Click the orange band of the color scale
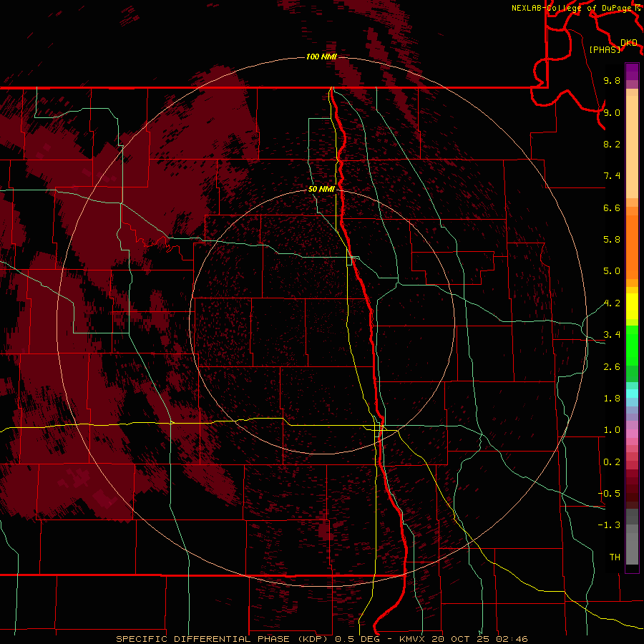This screenshot has height=644, width=644. (632, 248)
